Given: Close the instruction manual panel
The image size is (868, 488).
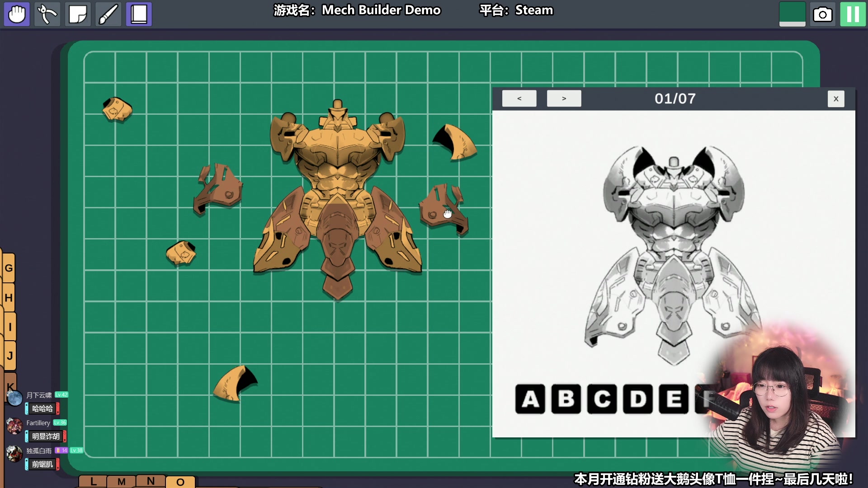Looking at the screenshot, I should click(836, 99).
